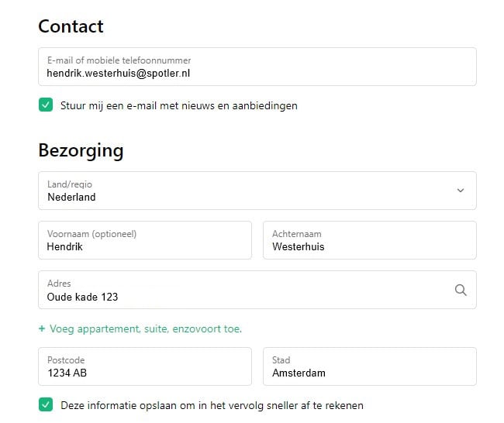Click the Contact section heading
Viewport: 504px width, 423px height.
[x=71, y=26]
